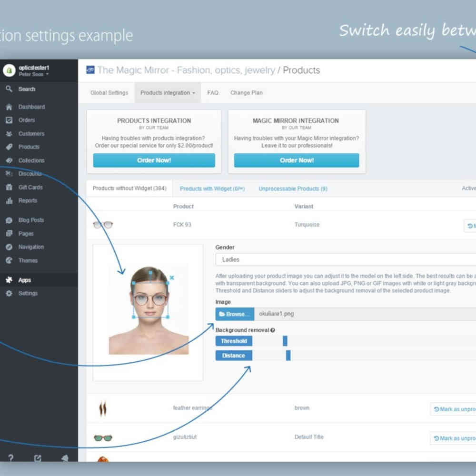Open the Unprocessable Products tab

click(x=293, y=189)
